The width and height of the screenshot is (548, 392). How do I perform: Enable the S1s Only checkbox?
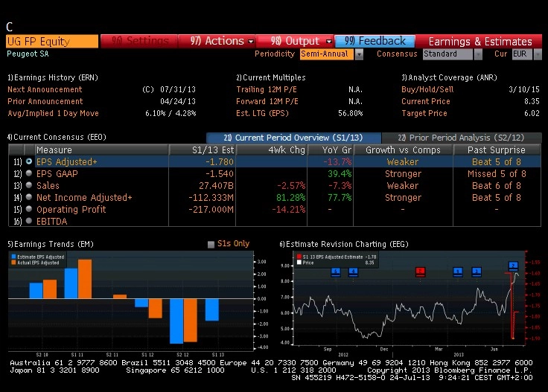pyautogui.click(x=211, y=244)
